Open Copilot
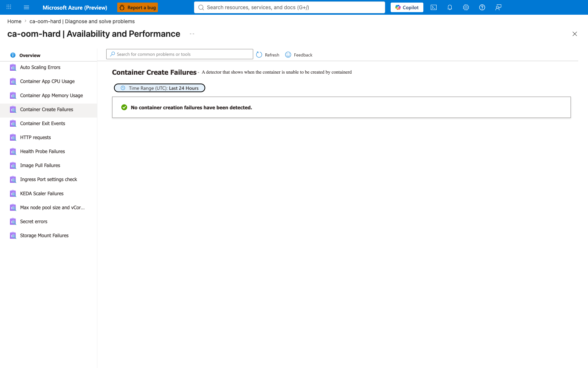588x368 pixels. [407, 7]
